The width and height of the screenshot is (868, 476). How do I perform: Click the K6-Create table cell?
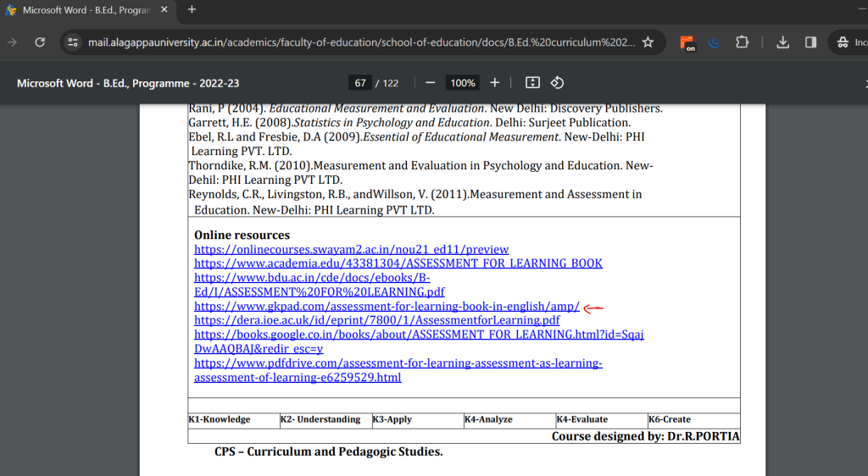click(693, 419)
